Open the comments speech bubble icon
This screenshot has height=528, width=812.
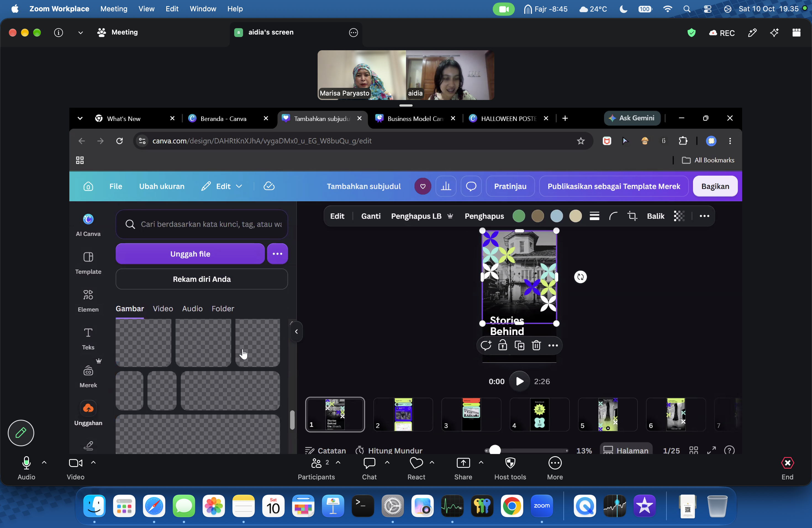[x=471, y=186]
